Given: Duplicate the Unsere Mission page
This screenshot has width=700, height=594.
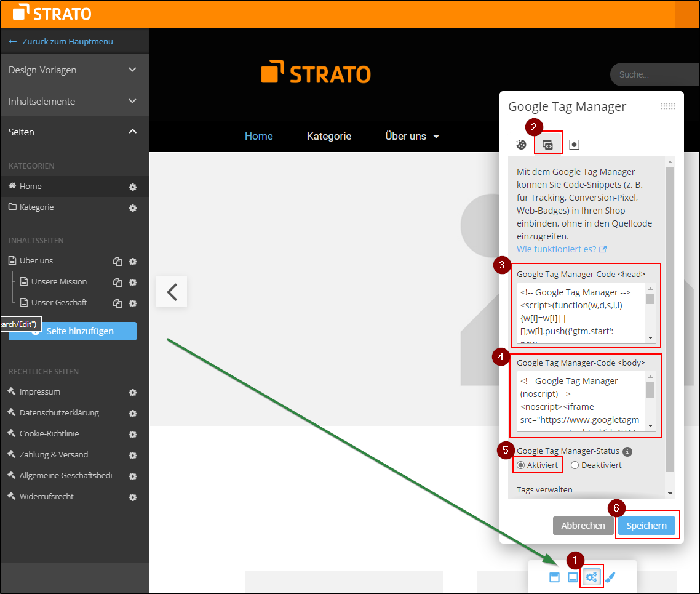Looking at the screenshot, I should pos(117,283).
